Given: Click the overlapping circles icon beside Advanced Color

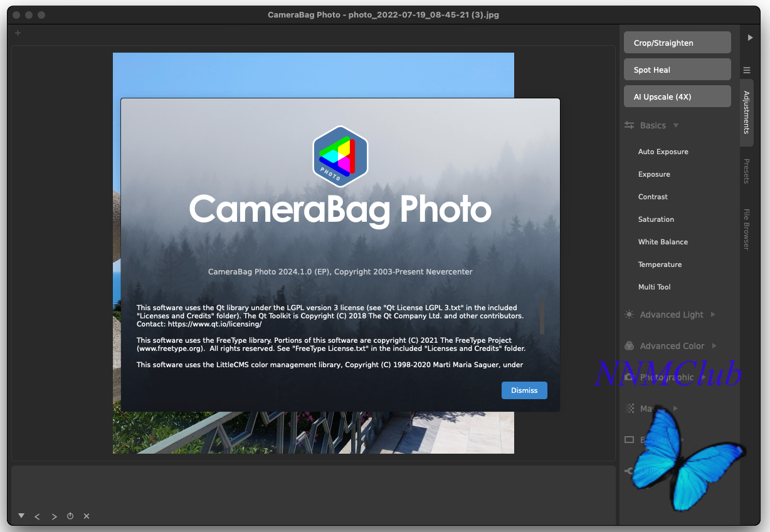Looking at the screenshot, I should [630, 346].
